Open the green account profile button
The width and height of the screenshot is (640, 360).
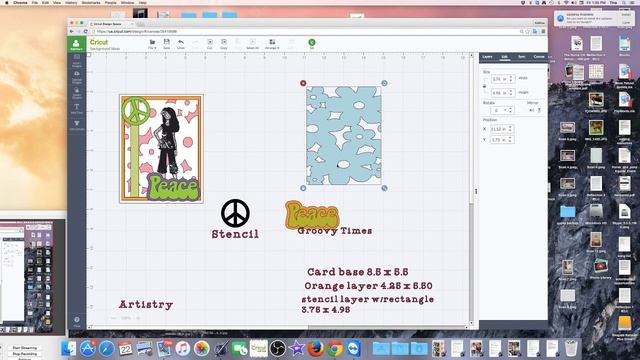coord(76,44)
